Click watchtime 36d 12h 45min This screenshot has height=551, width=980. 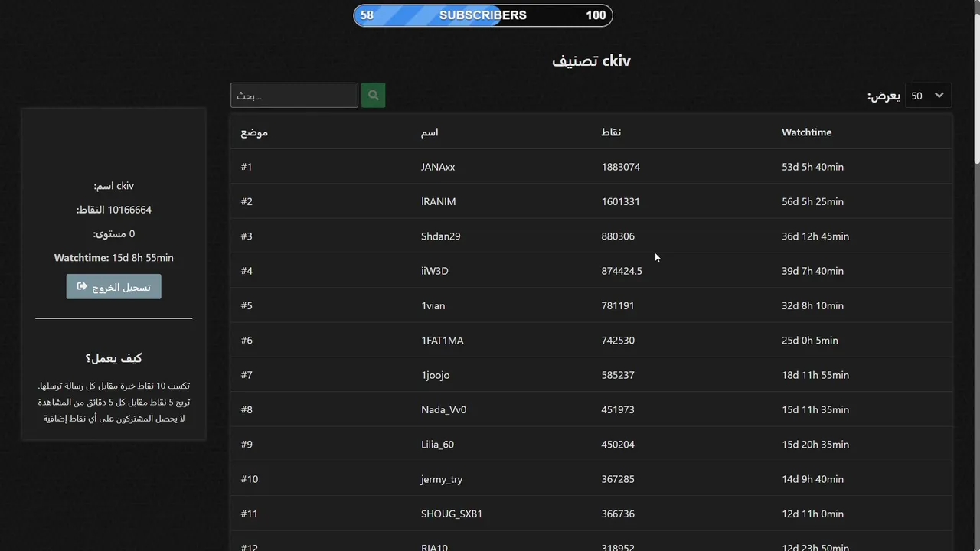coord(815,236)
